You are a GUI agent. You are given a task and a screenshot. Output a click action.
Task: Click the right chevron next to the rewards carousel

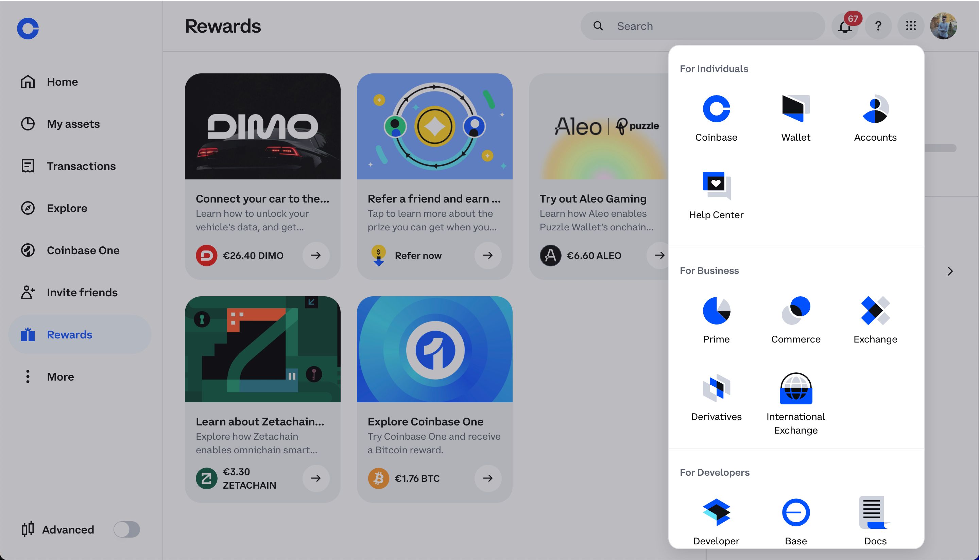pyautogui.click(x=950, y=271)
